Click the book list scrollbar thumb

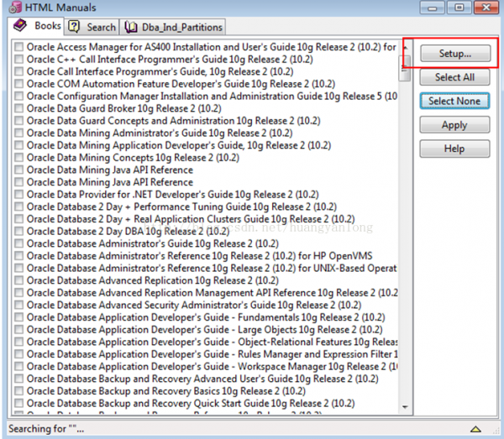pos(406,68)
